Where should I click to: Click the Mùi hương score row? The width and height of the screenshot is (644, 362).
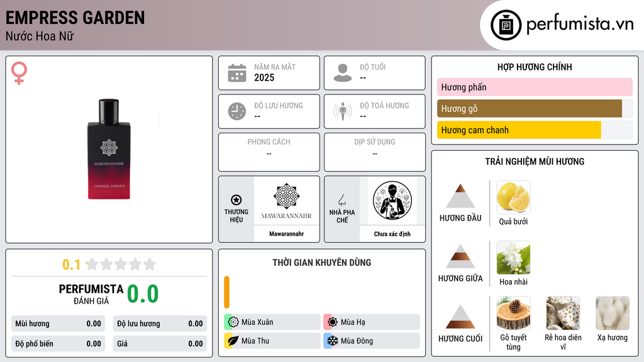tap(58, 324)
